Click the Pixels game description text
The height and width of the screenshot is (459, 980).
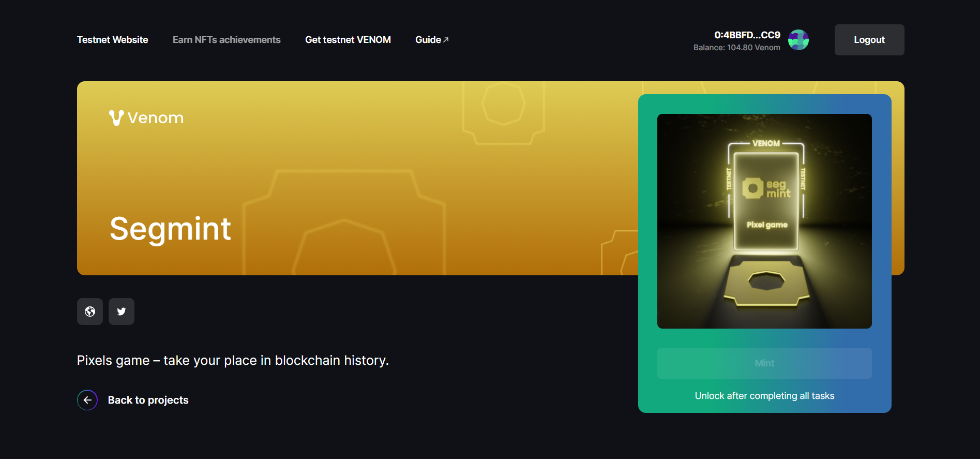pyautogui.click(x=233, y=360)
